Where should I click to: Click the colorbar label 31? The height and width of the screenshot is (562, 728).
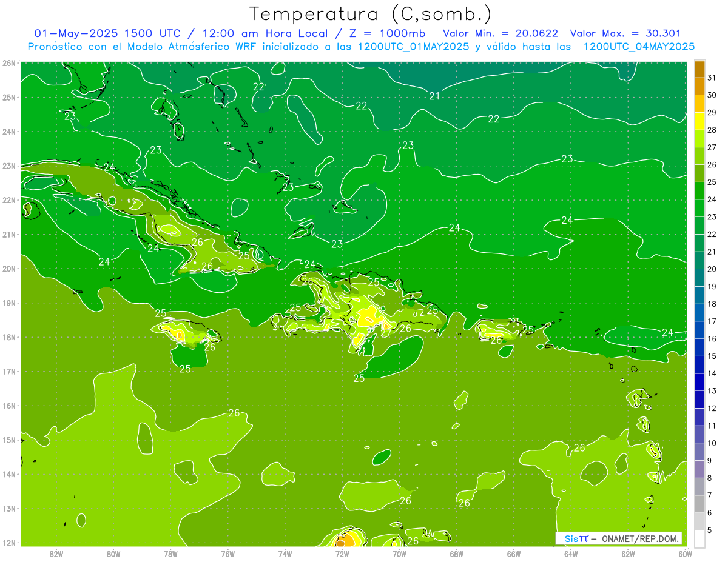tap(712, 78)
